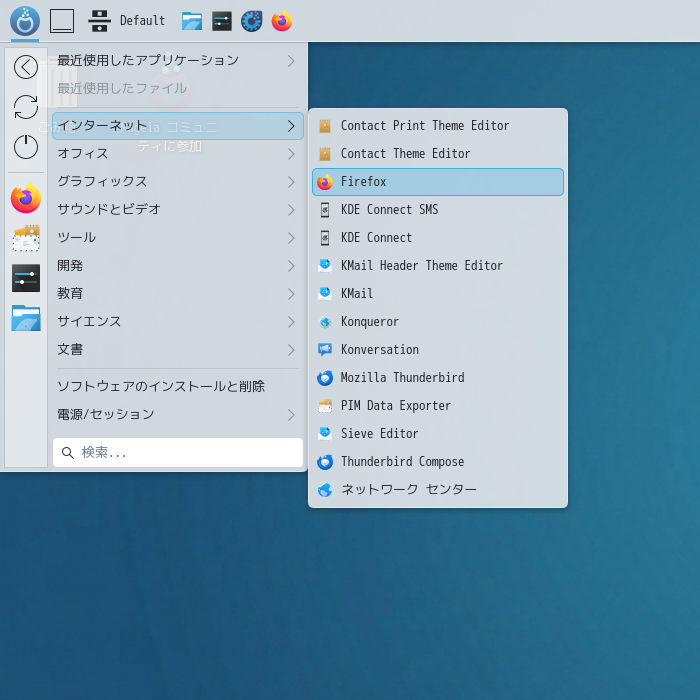Launch Dolphin file manager from the top panel
Screen dimensions: 700x700
[x=192, y=21]
